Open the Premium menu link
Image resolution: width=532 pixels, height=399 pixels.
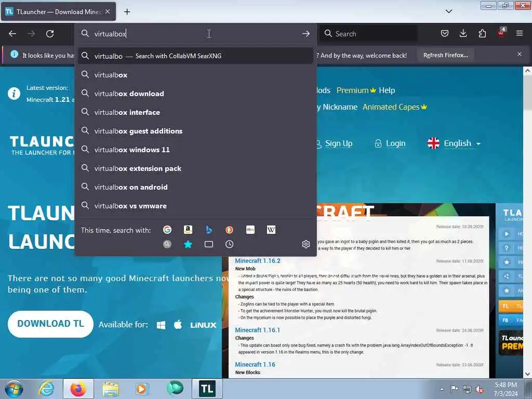pyautogui.click(x=356, y=90)
